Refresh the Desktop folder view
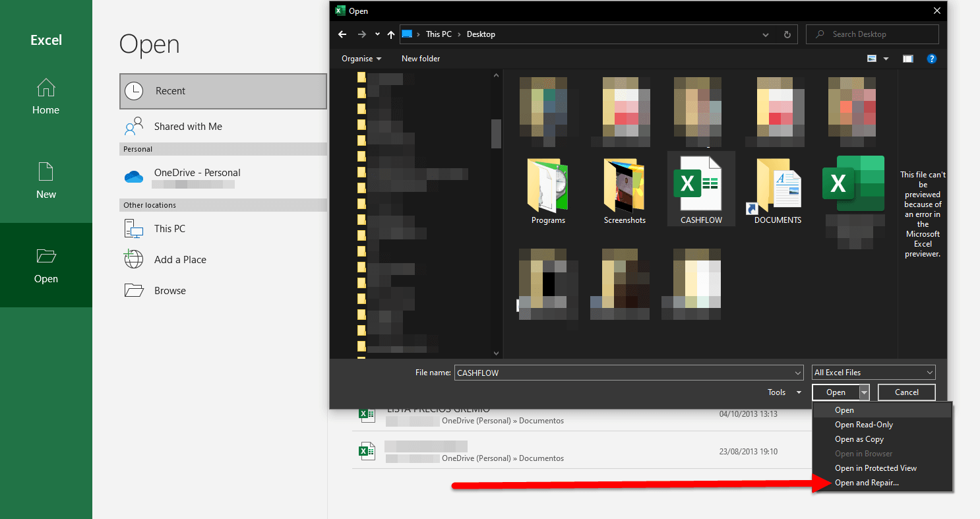980x519 pixels. pos(787,34)
